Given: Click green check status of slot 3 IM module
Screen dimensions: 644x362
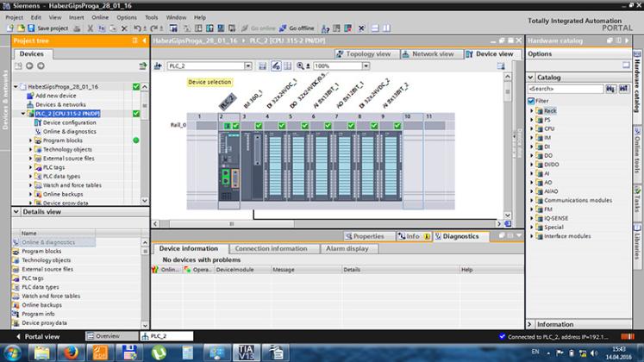Looking at the screenshot, I should coord(259,126).
